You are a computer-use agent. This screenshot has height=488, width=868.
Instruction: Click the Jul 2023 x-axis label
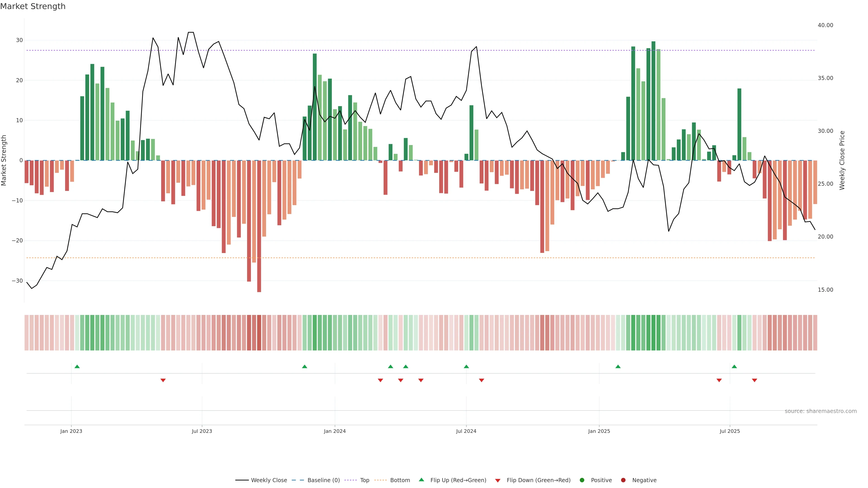202,431
